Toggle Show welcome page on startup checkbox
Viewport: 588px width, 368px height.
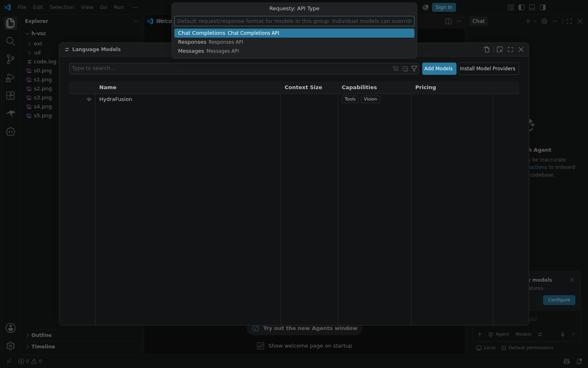(x=261, y=346)
